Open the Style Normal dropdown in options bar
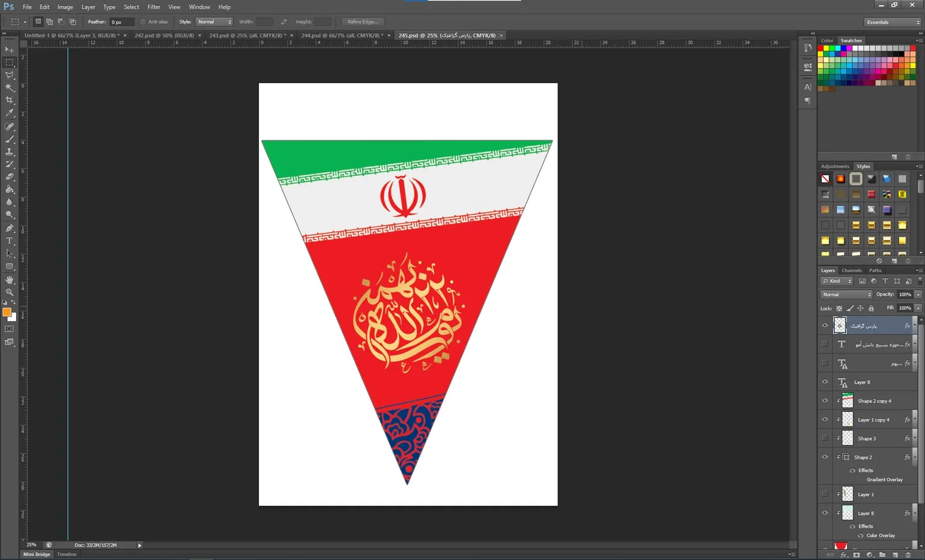Image resolution: width=925 pixels, height=560 pixels. point(214,22)
